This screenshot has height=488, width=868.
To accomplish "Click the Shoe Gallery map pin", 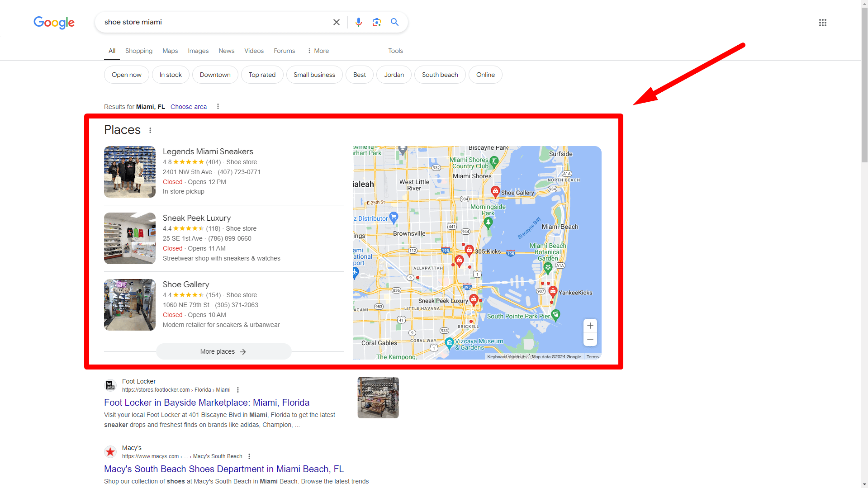I will tap(495, 191).
